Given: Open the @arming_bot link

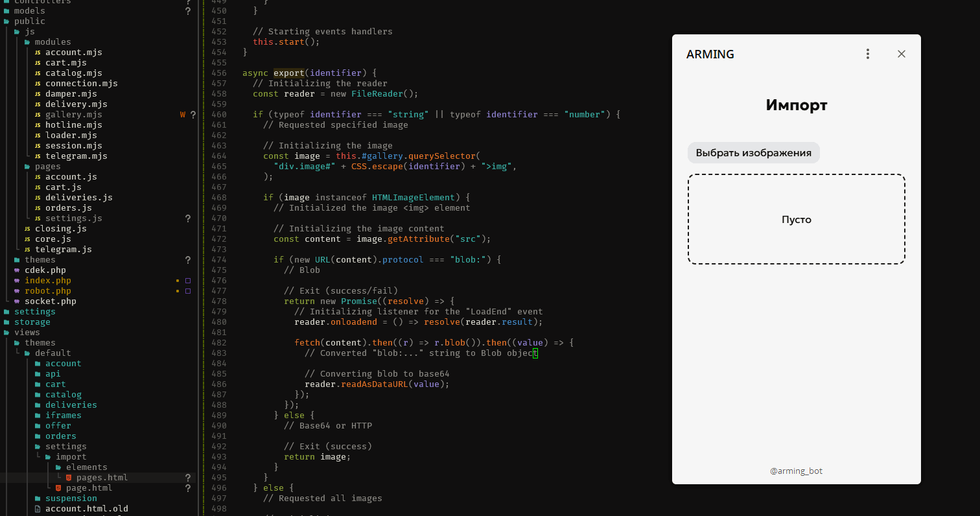Looking at the screenshot, I should point(796,471).
